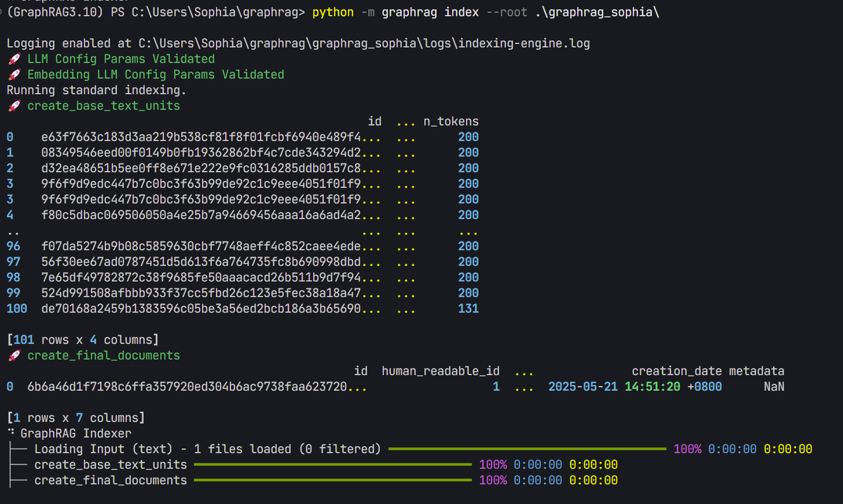Click the Loading Input (text) - 1 files loaded label

(207, 449)
